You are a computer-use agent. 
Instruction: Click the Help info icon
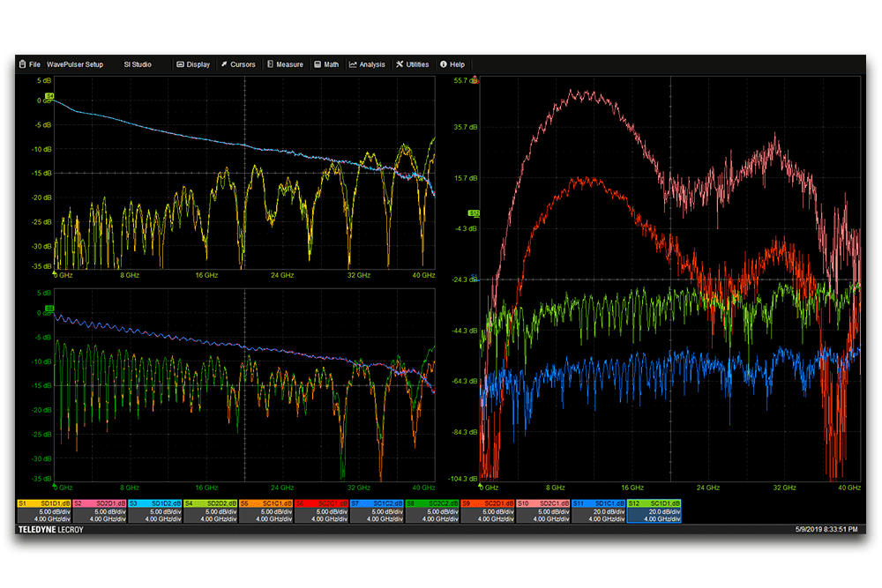444,64
